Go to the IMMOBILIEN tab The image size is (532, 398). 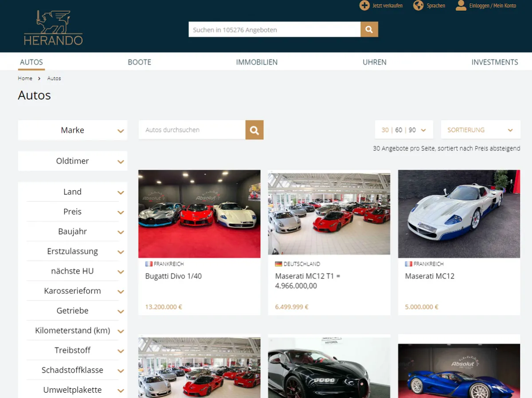[x=257, y=62]
